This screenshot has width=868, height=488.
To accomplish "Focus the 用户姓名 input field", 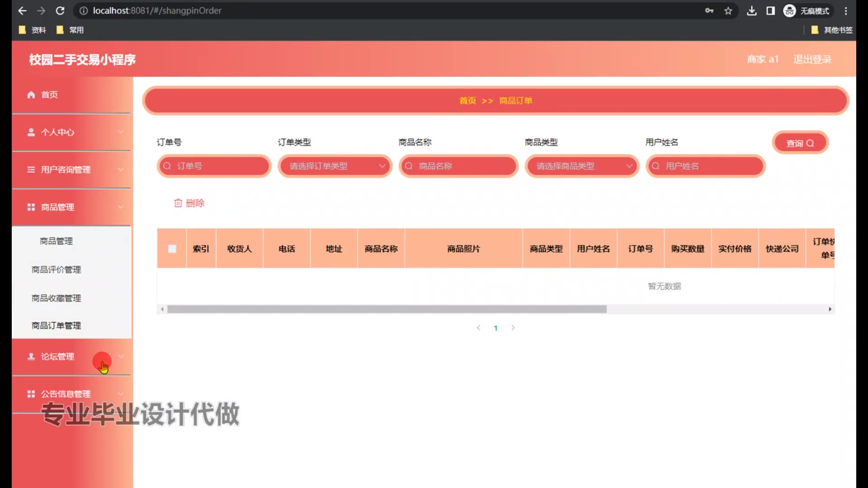I will 705,166.
